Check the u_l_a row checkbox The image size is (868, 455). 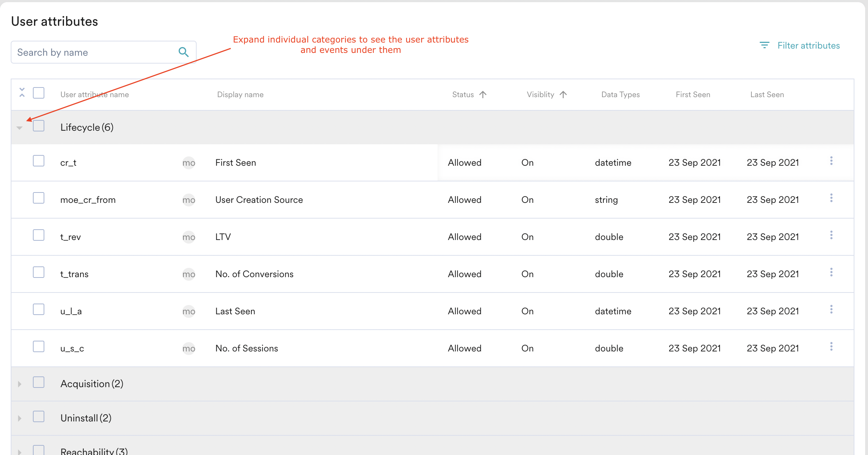tap(39, 310)
